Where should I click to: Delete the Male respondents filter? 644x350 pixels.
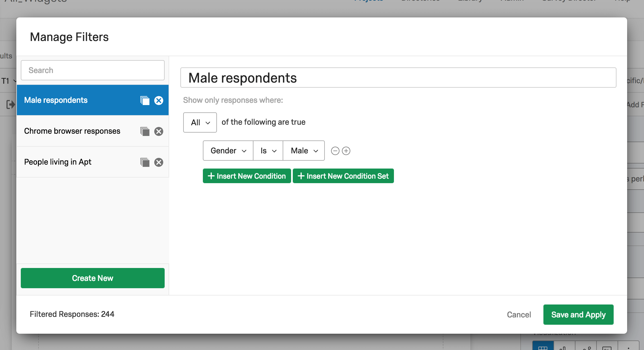[159, 101]
